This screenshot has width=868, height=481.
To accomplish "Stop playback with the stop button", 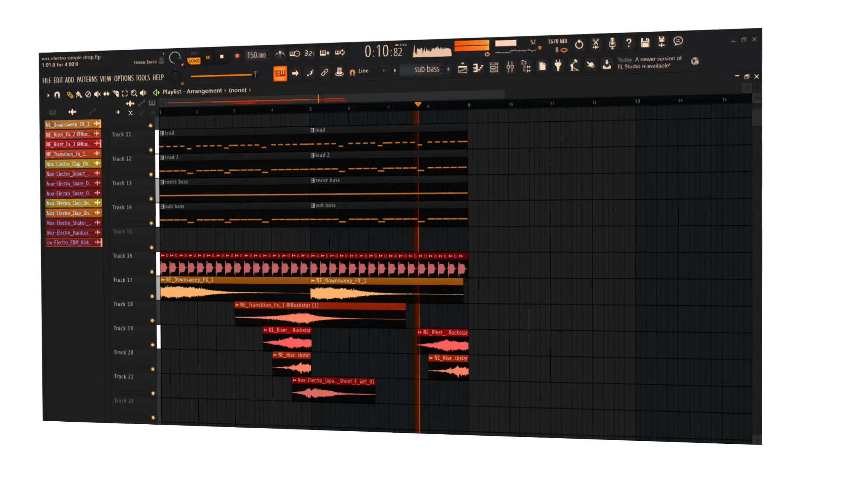I will tap(221, 57).
